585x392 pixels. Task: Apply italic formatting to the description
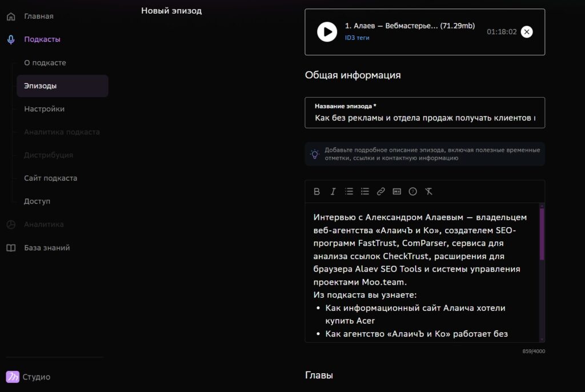pos(333,192)
